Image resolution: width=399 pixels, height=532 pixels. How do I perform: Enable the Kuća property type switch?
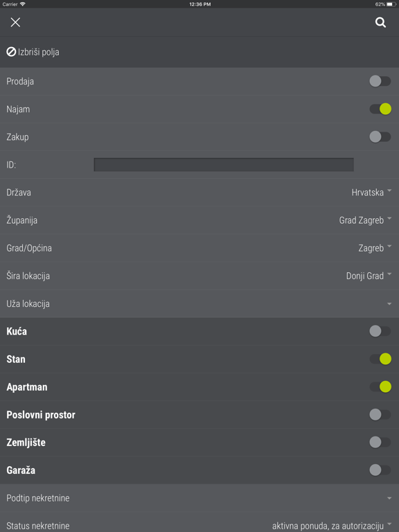[380, 331]
